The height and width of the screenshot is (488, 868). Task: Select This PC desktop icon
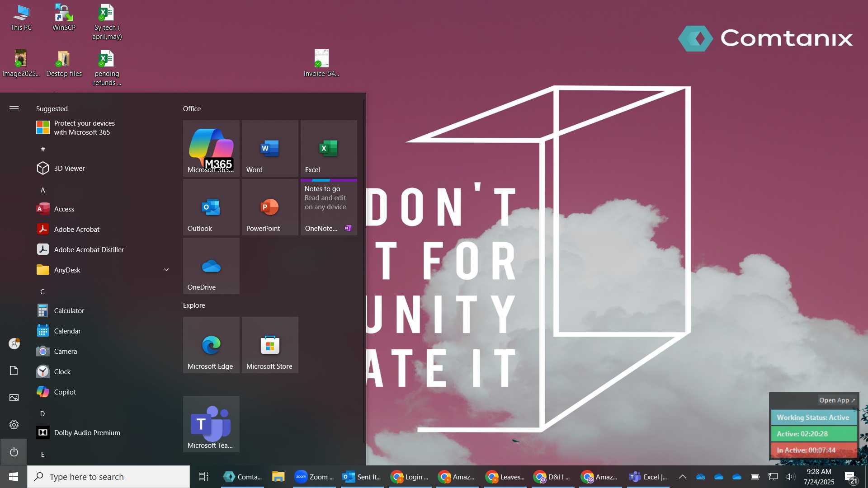click(x=21, y=18)
